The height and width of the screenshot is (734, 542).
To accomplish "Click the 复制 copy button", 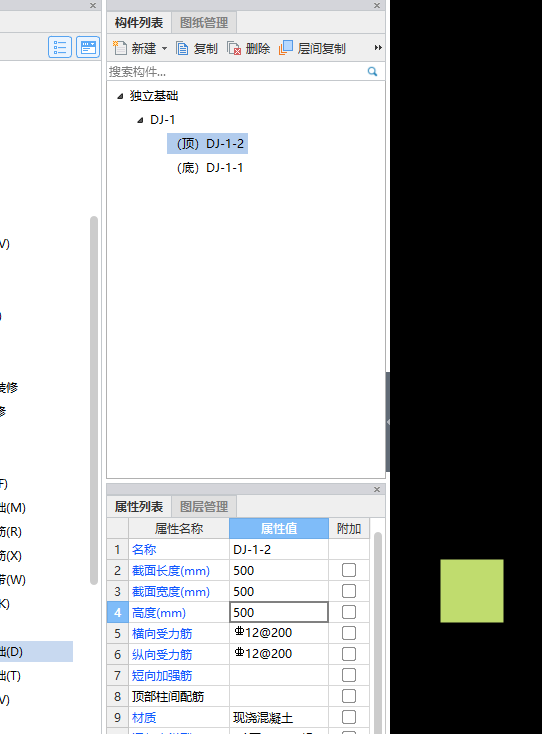I will click(x=197, y=48).
